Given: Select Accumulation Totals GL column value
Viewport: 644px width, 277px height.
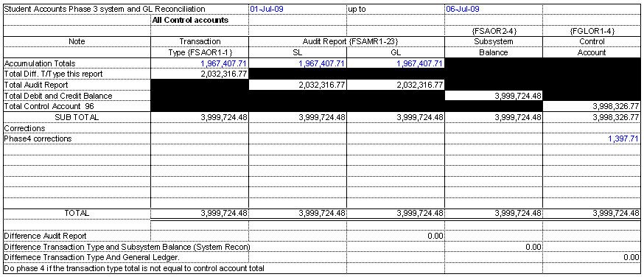Looking at the screenshot, I should tap(396, 63).
